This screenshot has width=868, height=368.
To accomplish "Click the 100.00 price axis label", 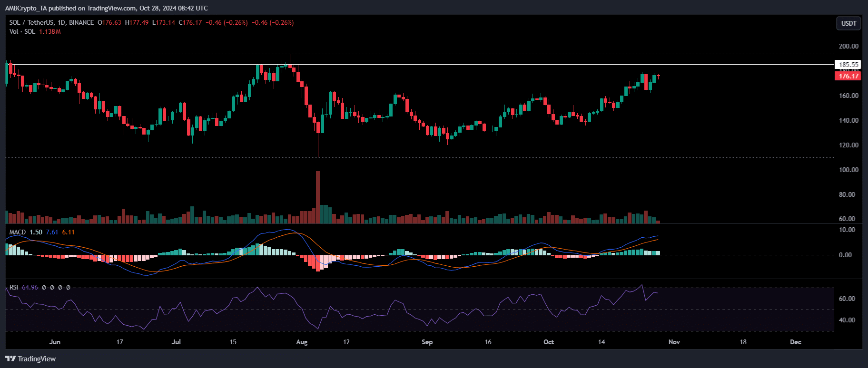I will tap(848, 170).
